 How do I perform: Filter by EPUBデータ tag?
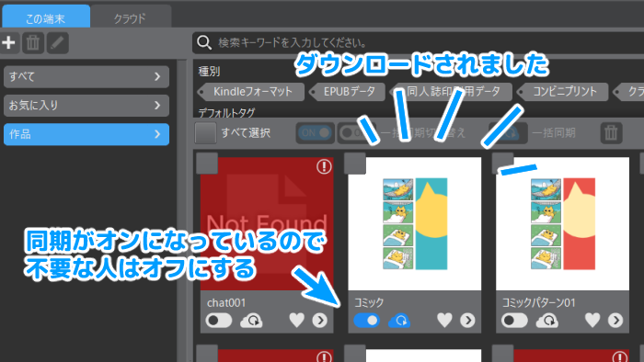(x=348, y=92)
